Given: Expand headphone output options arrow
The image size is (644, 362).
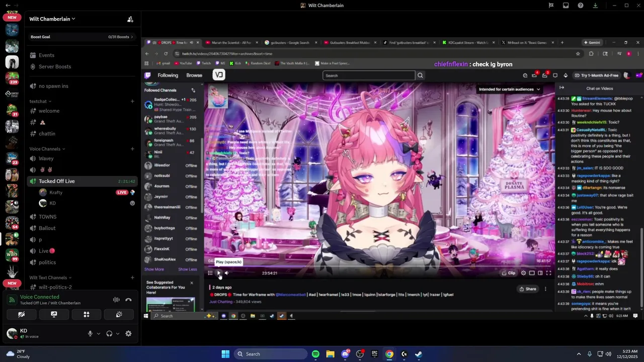Looking at the screenshot, I should [x=118, y=333].
